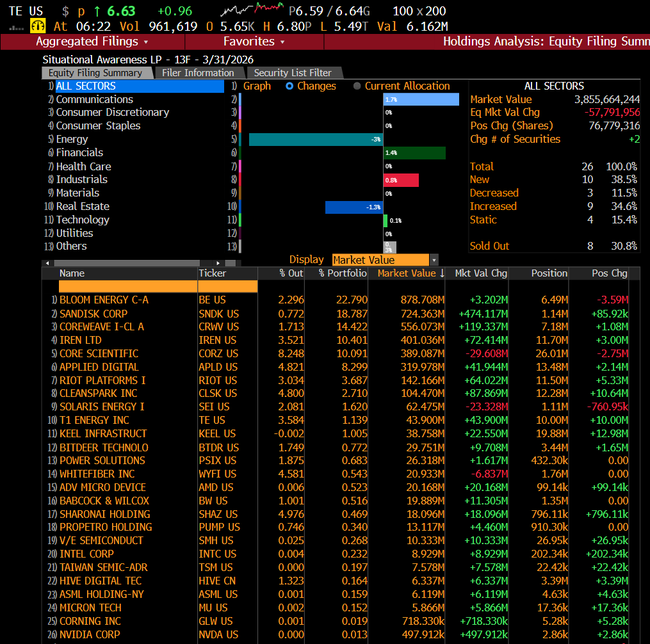The image size is (650, 644).
Task: Select the Current Allocation radio button
Action: 357,86
